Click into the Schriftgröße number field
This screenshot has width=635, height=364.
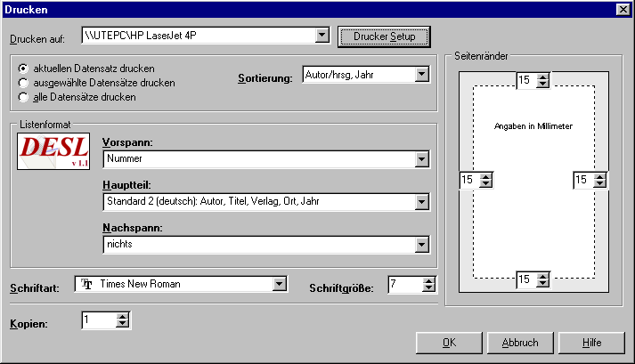pos(405,285)
